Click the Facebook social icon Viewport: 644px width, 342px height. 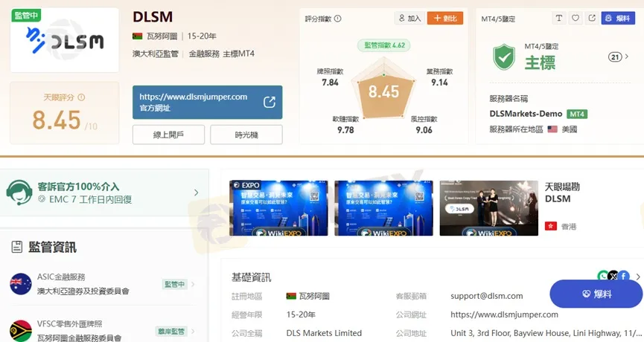[624, 277]
